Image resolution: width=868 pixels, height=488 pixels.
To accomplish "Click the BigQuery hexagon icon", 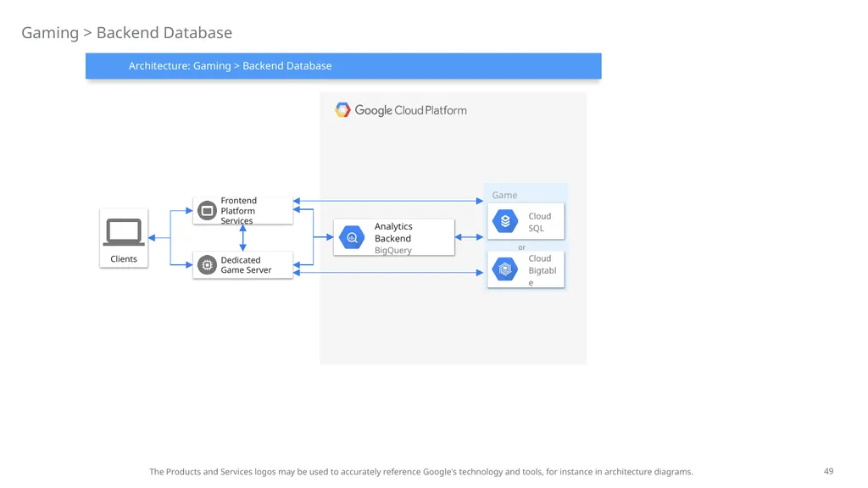I will (352, 238).
